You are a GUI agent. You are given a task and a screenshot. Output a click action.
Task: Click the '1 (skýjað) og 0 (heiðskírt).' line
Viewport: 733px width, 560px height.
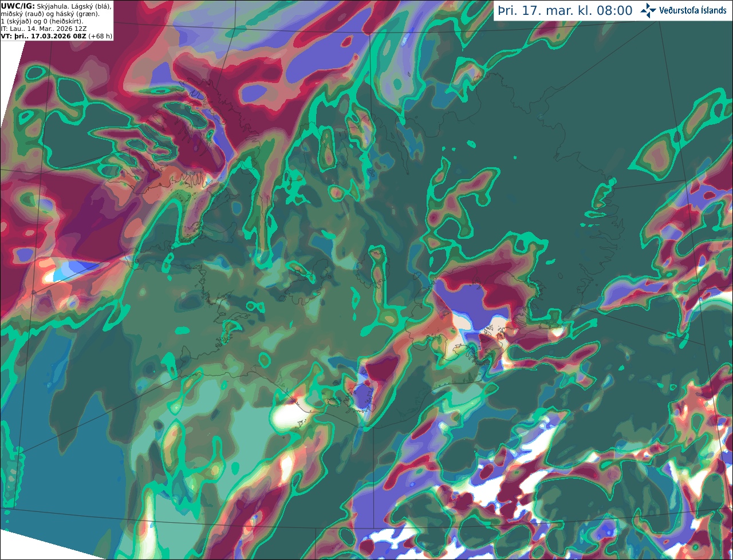(42, 21)
